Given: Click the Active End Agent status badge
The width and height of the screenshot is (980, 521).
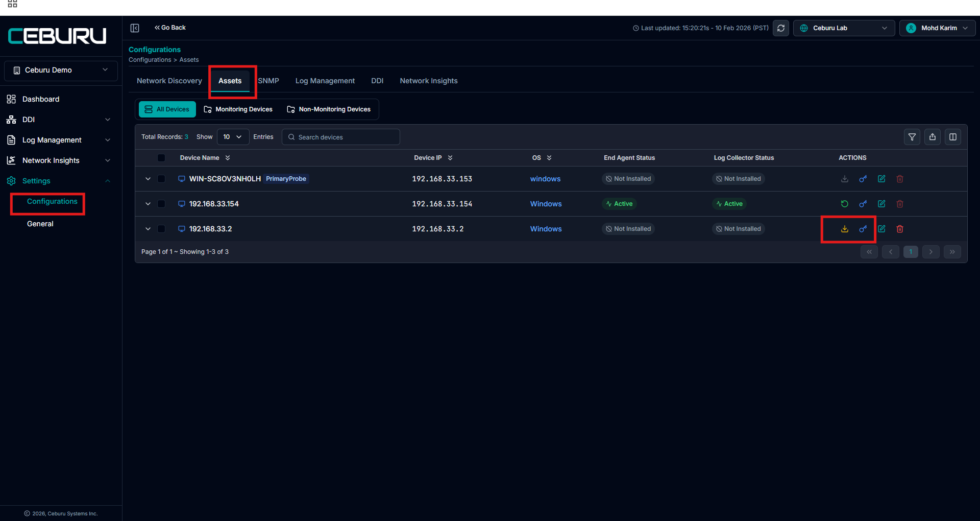Looking at the screenshot, I should point(619,204).
